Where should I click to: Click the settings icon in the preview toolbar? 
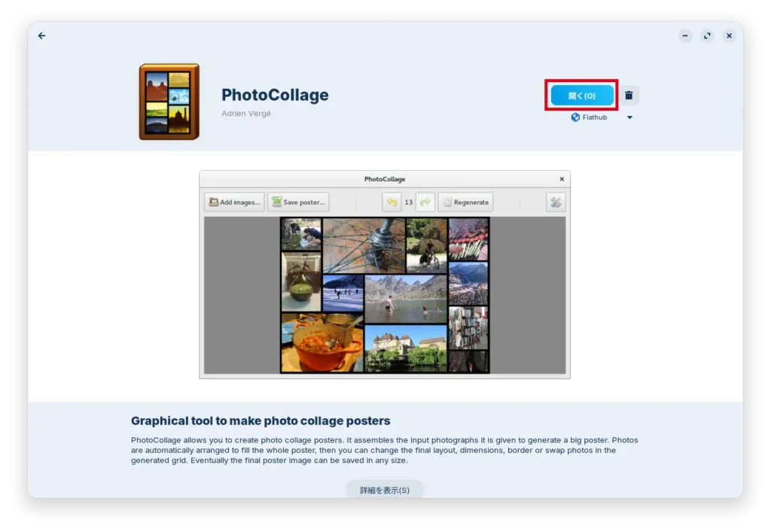[555, 202]
